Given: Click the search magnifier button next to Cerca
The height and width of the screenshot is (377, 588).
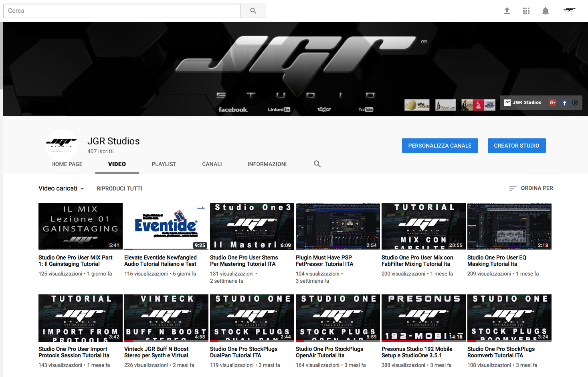Looking at the screenshot, I should [253, 10].
